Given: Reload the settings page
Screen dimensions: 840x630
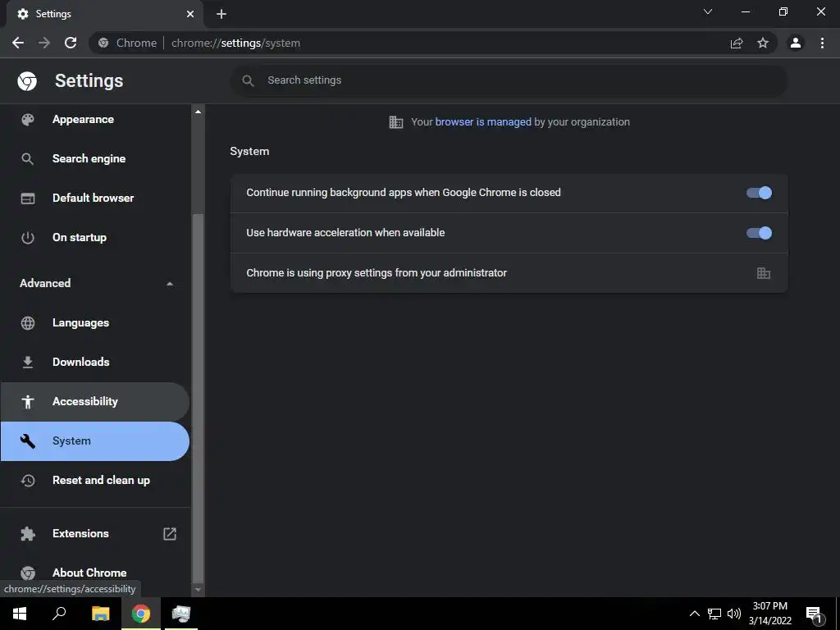Looking at the screenshot, I should tap(71, 43).
